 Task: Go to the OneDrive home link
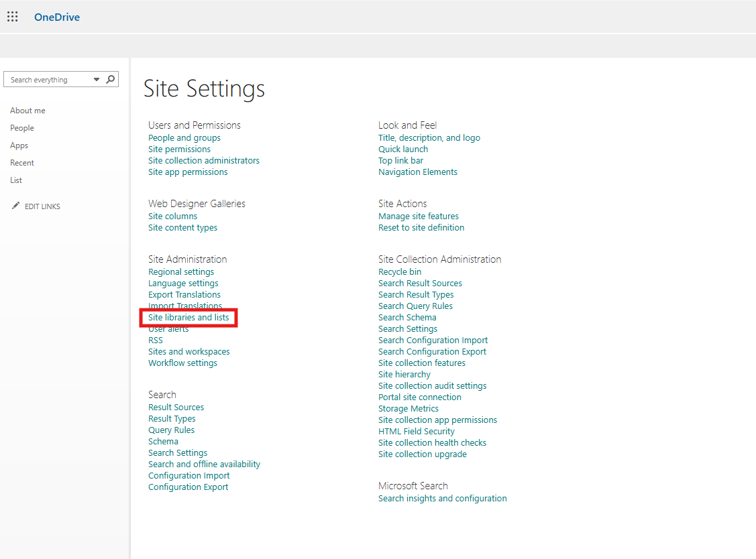click(x=57, y=17)
